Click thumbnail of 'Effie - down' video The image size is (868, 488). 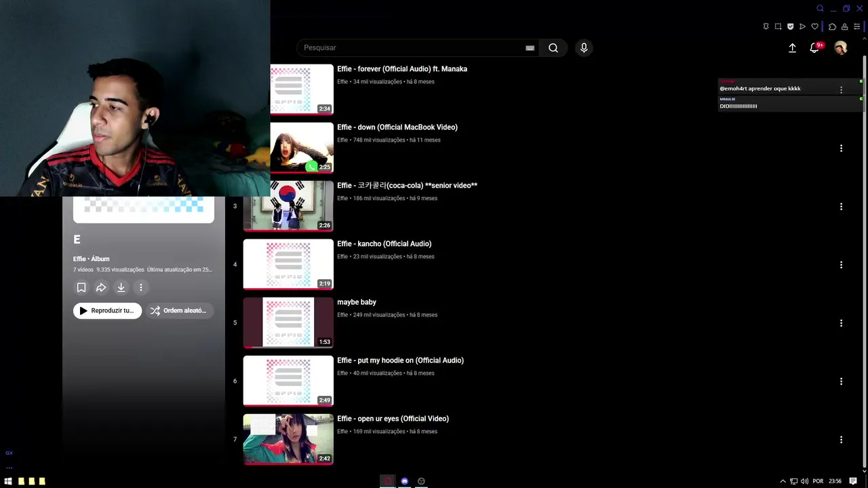pyautogui.click(x=302, y=148)
